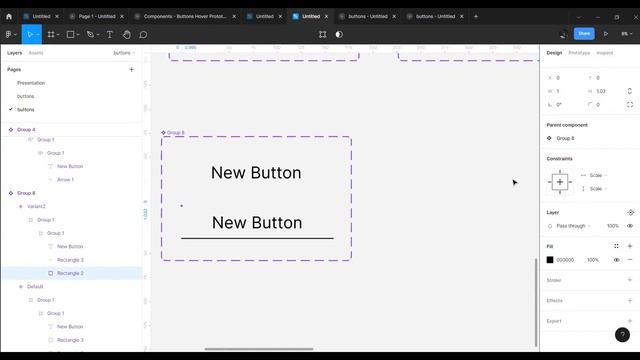
Task: Open the Frame tool dropdown arrow
Action: [58, 35]
